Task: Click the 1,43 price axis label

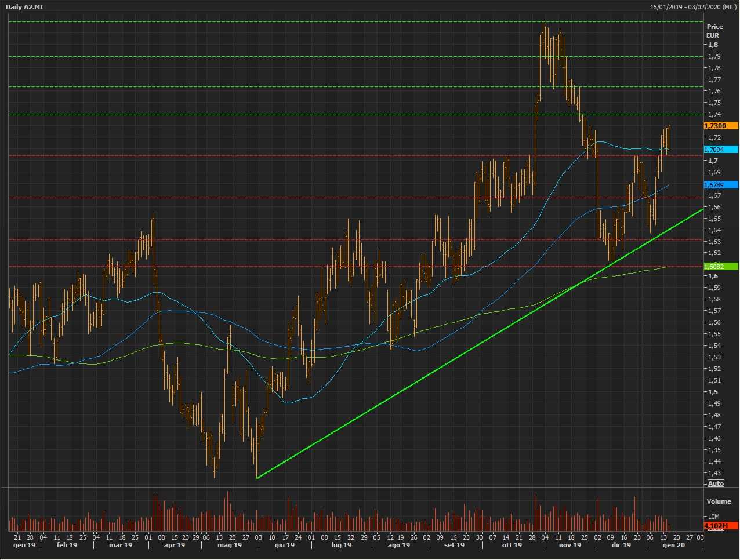Action: [714, 473]
